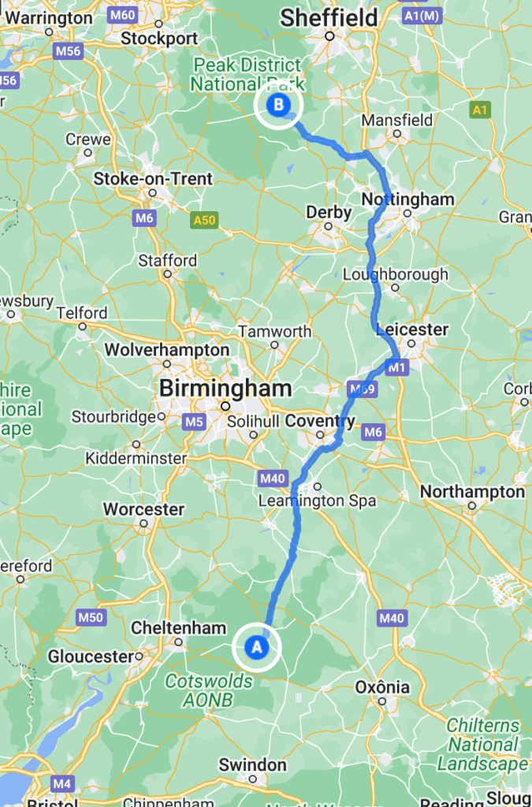Click the destination marker B
Viewport: 532px width, 807px height.
pyautogui.click(x=278, y=105)
